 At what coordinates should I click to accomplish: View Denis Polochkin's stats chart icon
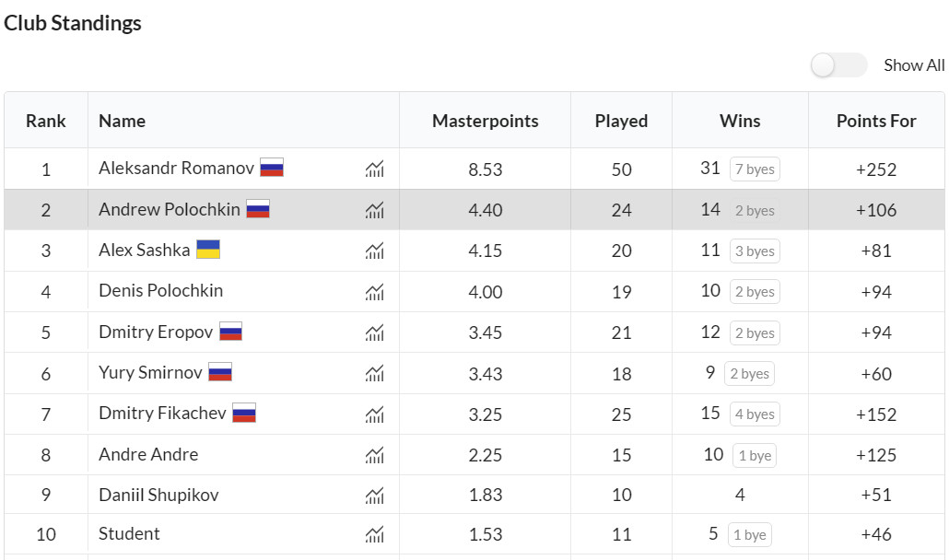[x=374, y=292]
